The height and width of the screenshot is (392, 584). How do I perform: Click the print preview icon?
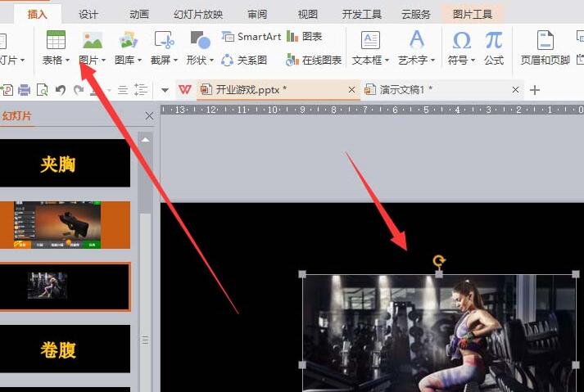tap(42, 90)
